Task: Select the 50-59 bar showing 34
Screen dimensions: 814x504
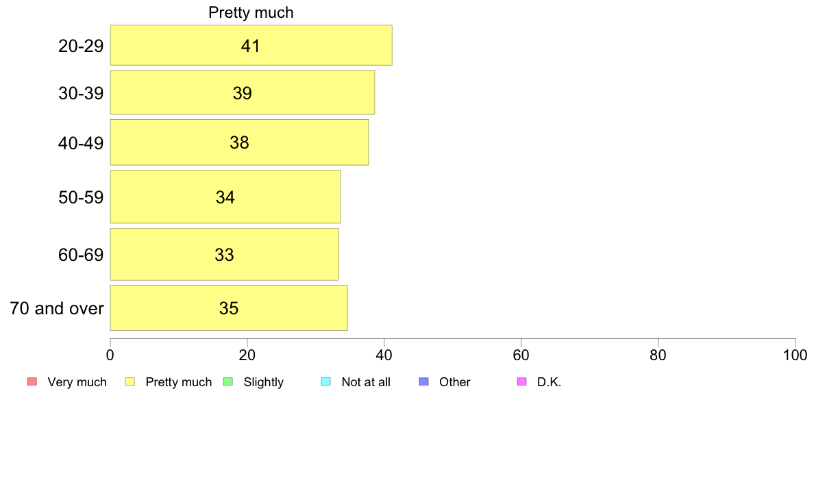Action: pyautogui.click(x=225, y=197)
